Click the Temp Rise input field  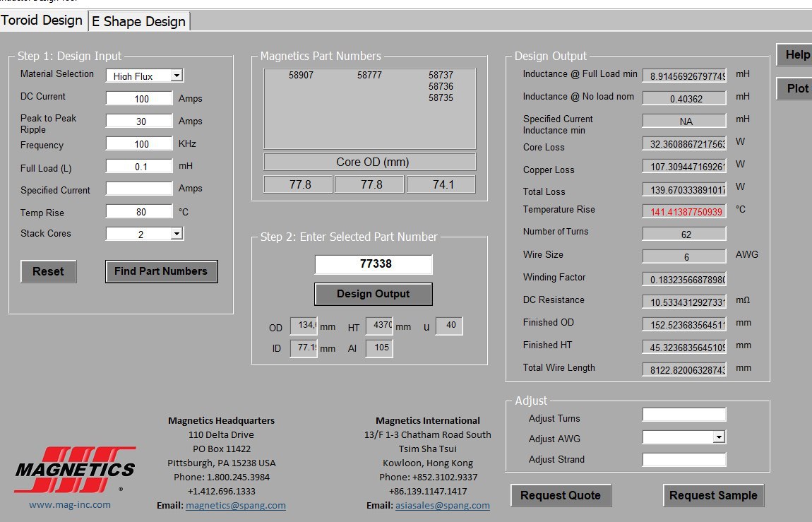pyautogui.click(x=139, y=211)
